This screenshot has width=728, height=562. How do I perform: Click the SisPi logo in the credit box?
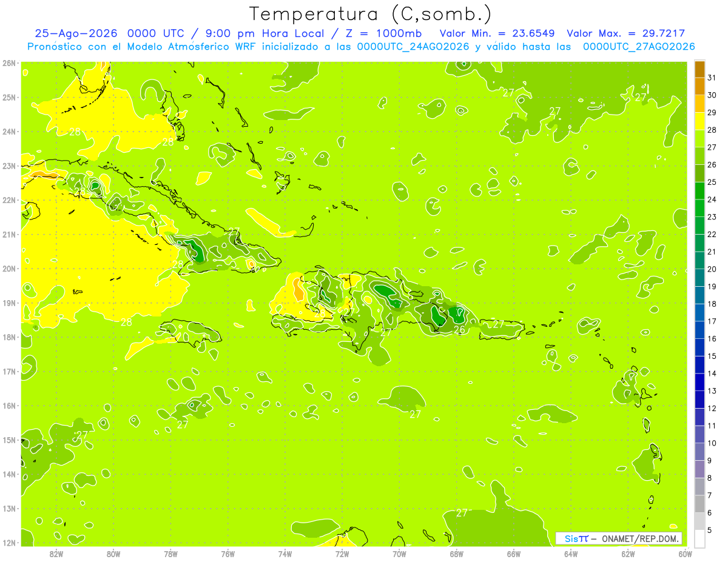(x=576, y=538)
